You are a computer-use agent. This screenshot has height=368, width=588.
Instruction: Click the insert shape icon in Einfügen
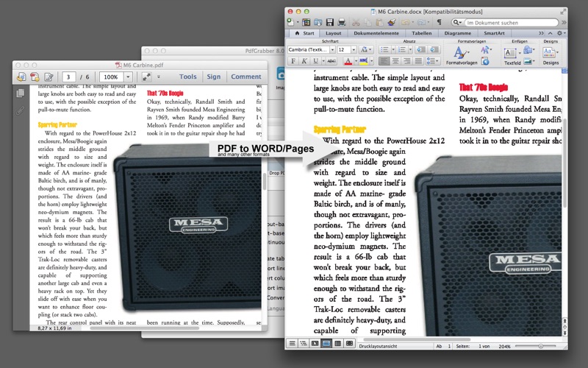[x=528, y=49]
